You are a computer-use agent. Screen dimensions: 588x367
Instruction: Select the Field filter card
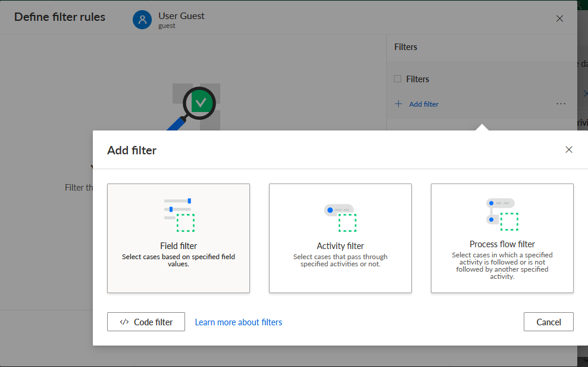click(179, 238)
